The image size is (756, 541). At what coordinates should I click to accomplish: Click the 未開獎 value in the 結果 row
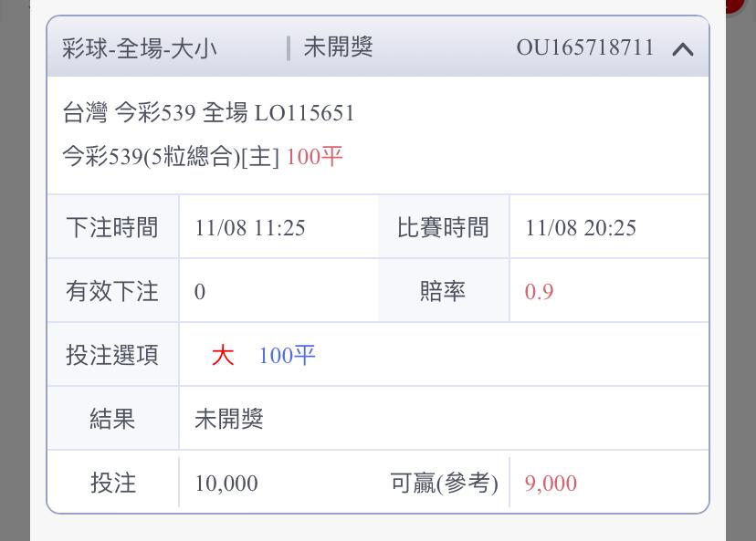click(x=229, y=419)
